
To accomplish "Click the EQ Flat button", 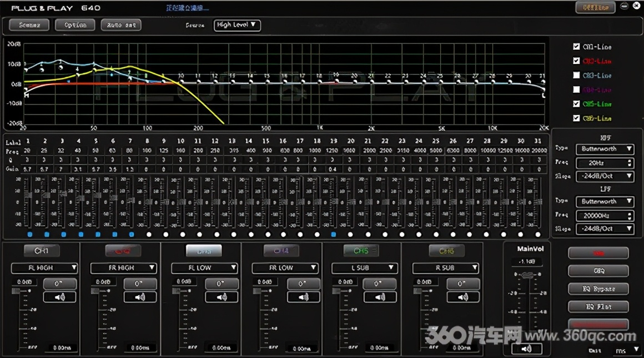I will click(x=598, y=307).
